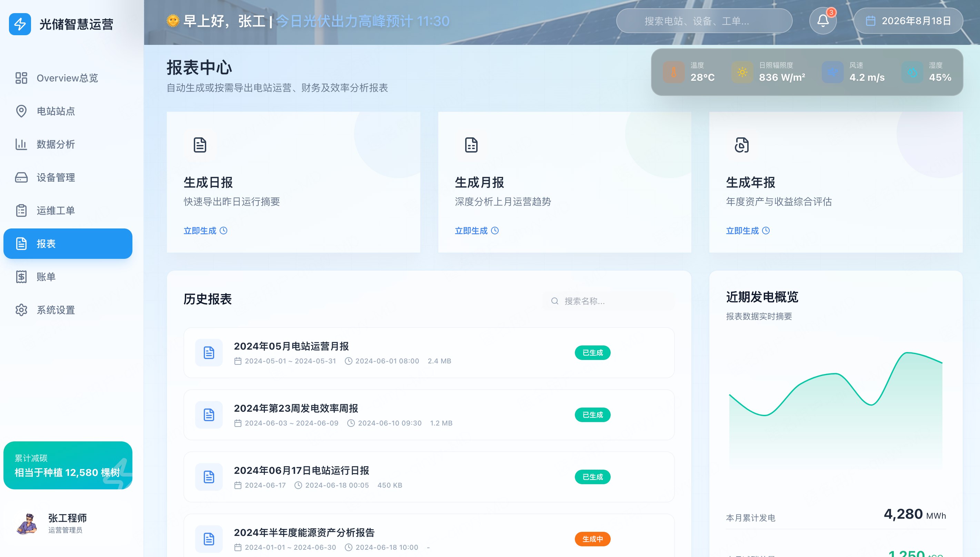Open the notification bell

(823, 21)
